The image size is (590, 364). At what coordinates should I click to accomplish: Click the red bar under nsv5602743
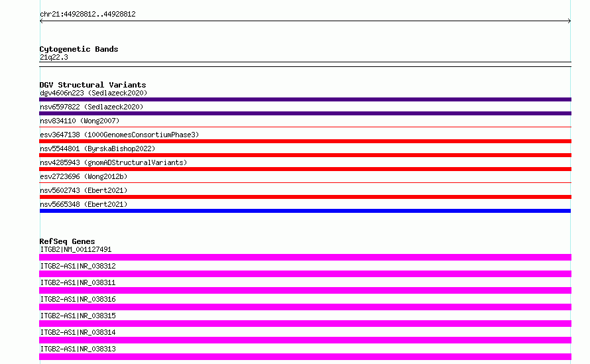coord(305,197)
